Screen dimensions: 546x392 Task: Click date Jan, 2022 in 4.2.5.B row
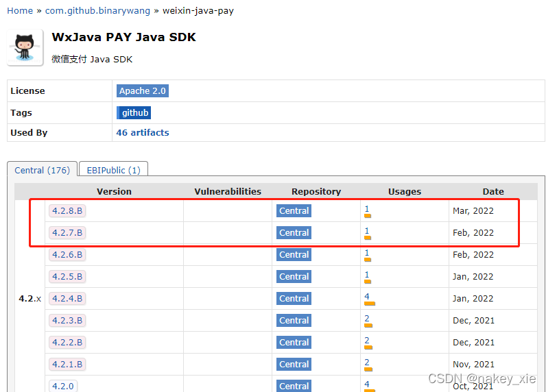pyautogui.click(x=473, y=276)
